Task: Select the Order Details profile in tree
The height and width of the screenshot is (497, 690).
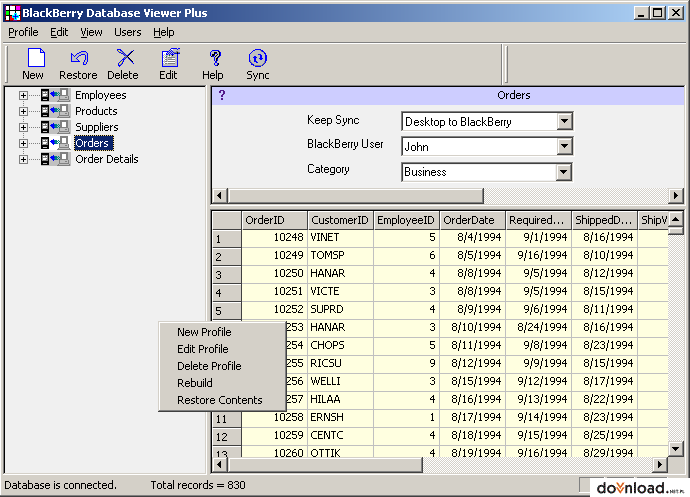Action: click(x=106, y=159)
